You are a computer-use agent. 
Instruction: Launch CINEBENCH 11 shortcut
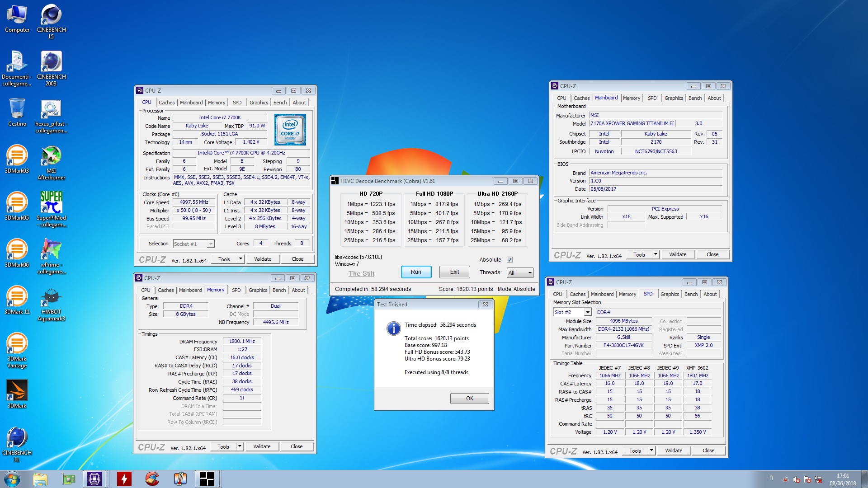[x=17, y=445]
